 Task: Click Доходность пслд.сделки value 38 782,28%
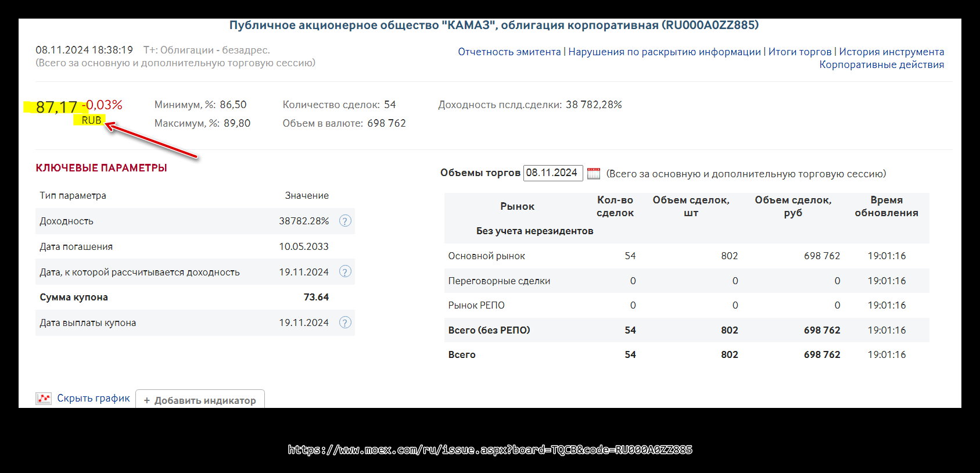tap(594, 105)
